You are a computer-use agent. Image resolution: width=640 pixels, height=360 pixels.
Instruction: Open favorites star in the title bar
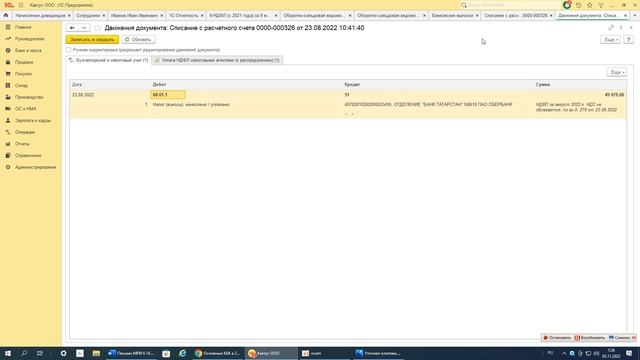click(x=589, y=5)
